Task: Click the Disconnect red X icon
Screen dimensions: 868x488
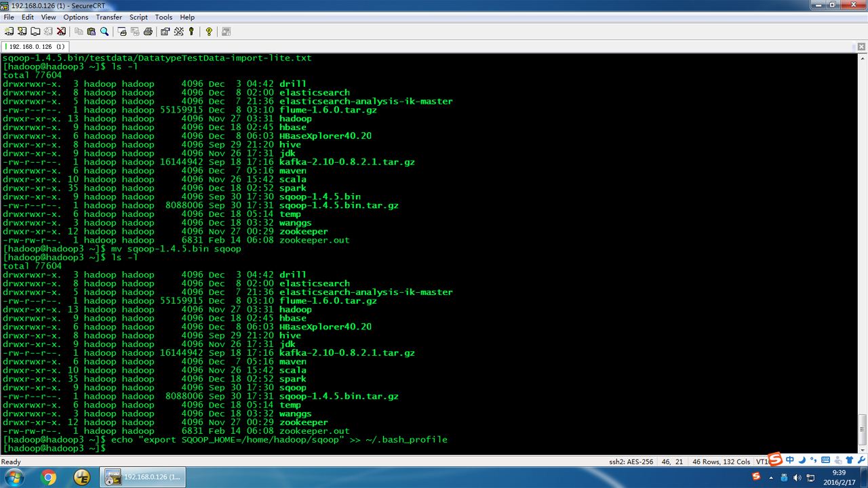Action: tap(61, 31)
